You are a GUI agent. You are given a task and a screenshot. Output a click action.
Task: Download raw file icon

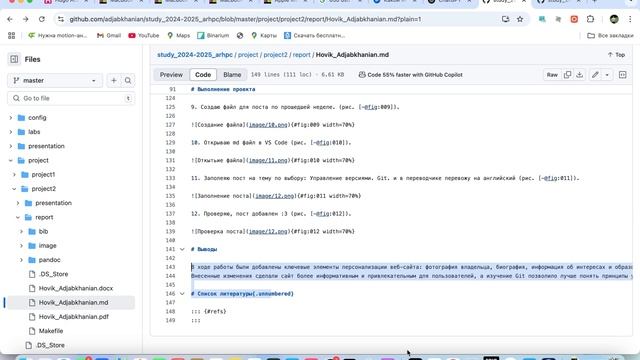click(580, 75)
